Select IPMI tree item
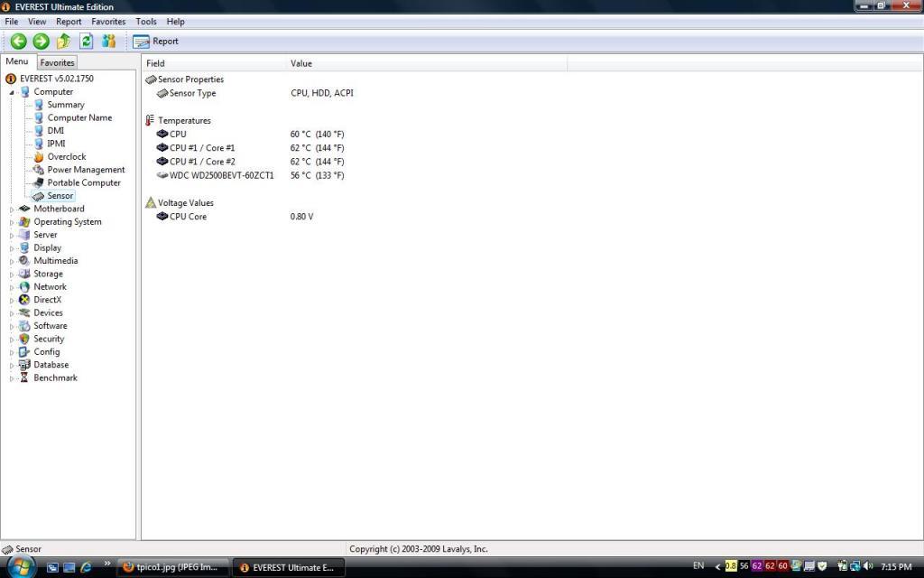 [x=56, y=144]
